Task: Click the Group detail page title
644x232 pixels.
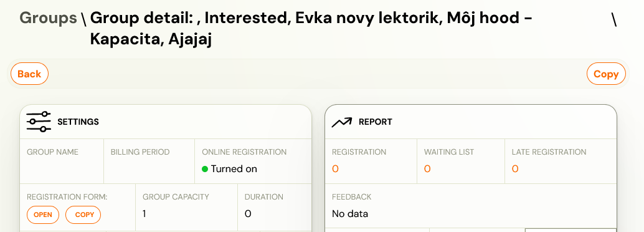Action: pyautogui.click(x=311, y=29)
